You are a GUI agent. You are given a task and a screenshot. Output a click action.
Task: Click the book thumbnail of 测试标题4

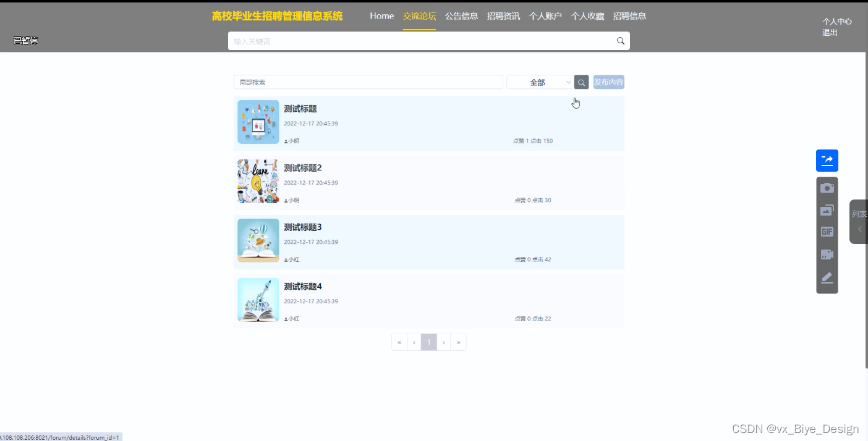(x=258, y=300)
